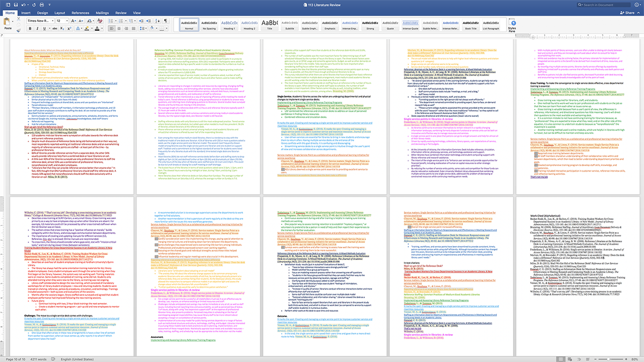This screenshot has width=644, height=362.
Task: Open the Insert ribbon tab
Action: [x=26, y=13]
